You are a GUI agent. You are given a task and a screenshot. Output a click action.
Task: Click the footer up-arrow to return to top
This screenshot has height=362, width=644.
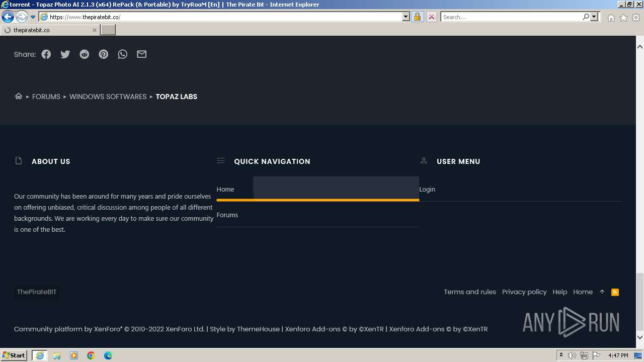click(602, 292)
